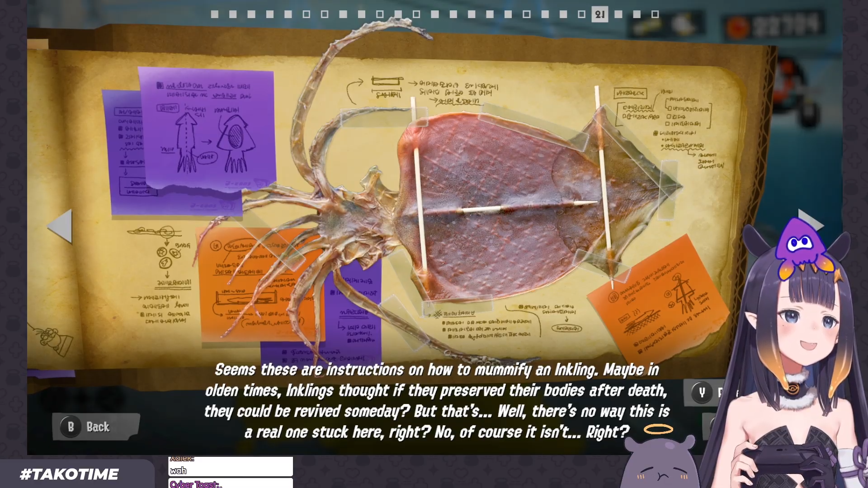
Task: Select the highlighted page 21 marker
Action: [x=599, y=14]
